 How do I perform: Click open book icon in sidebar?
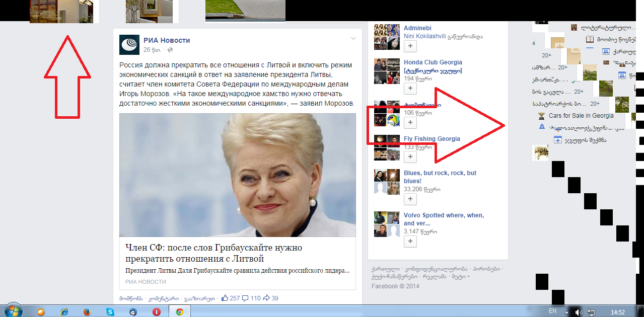[x=590, y=39]
